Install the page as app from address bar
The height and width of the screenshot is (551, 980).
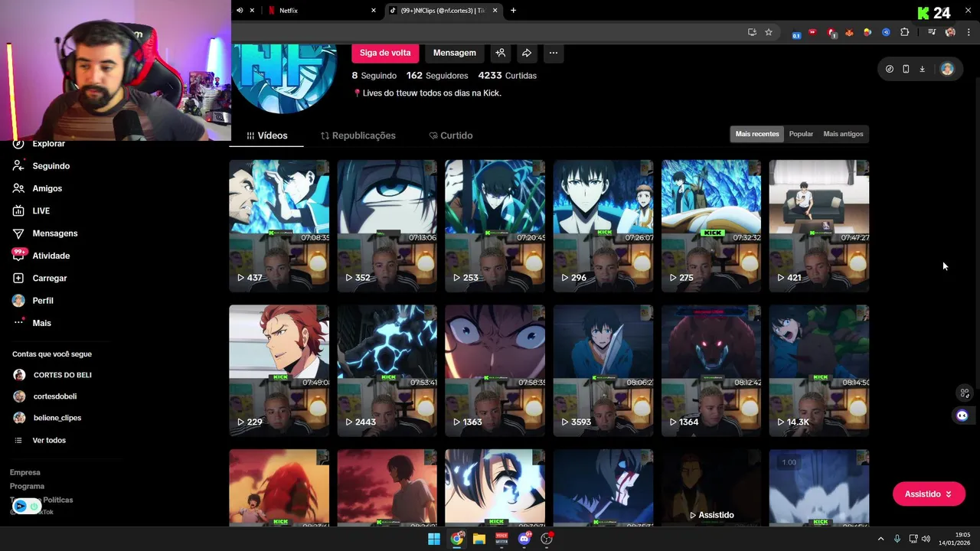(752, 32)
